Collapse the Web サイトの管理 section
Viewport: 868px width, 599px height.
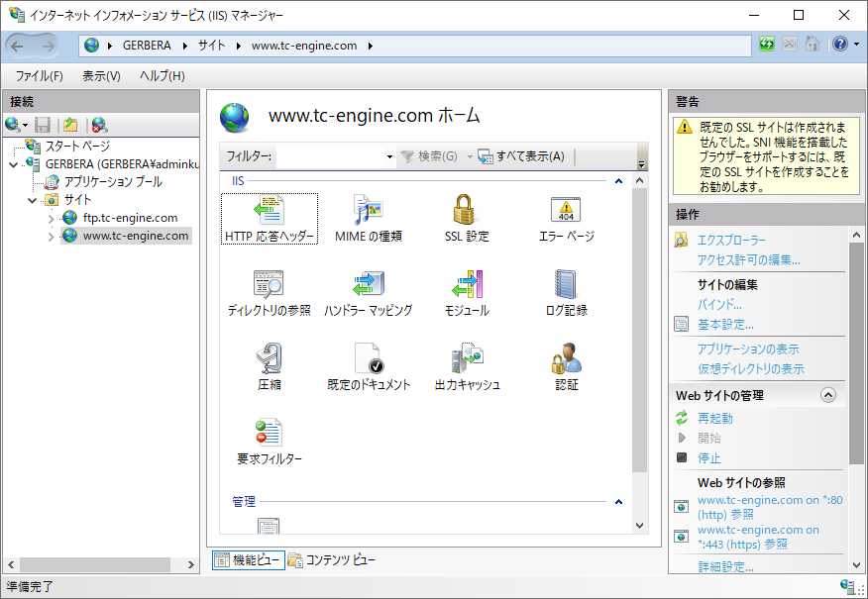pos(828,395)
